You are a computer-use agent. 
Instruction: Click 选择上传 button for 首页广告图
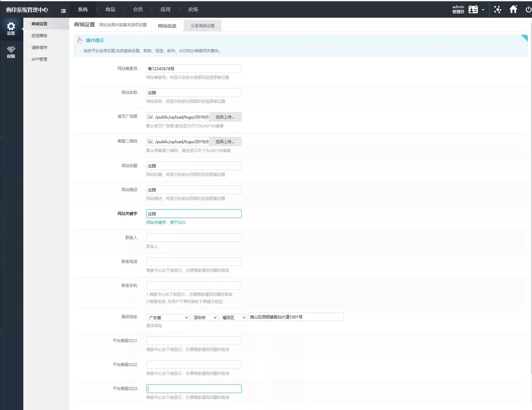coord(225,117)
